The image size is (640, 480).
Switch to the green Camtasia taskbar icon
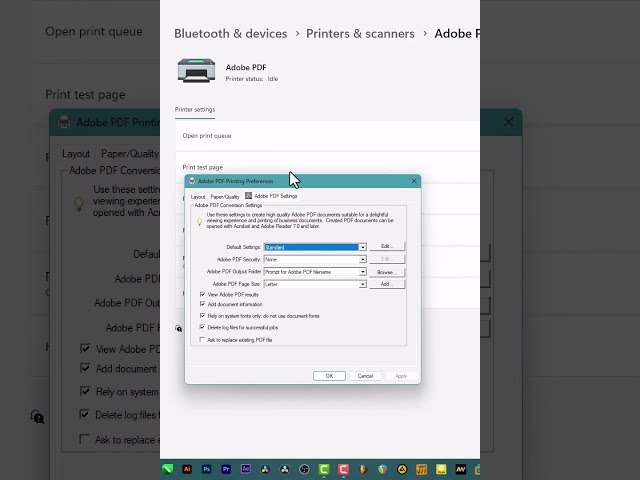click(324, 469)
